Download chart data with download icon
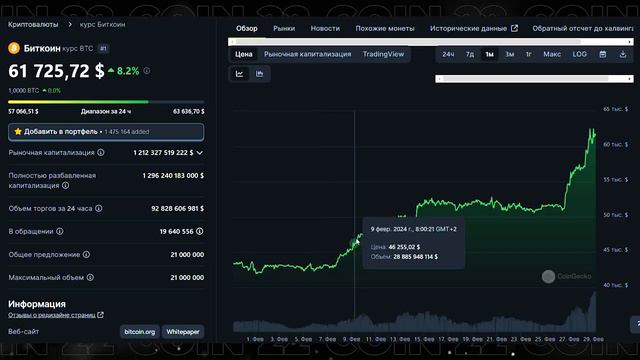Screen dimensions: 640x360 click(623, 54)
